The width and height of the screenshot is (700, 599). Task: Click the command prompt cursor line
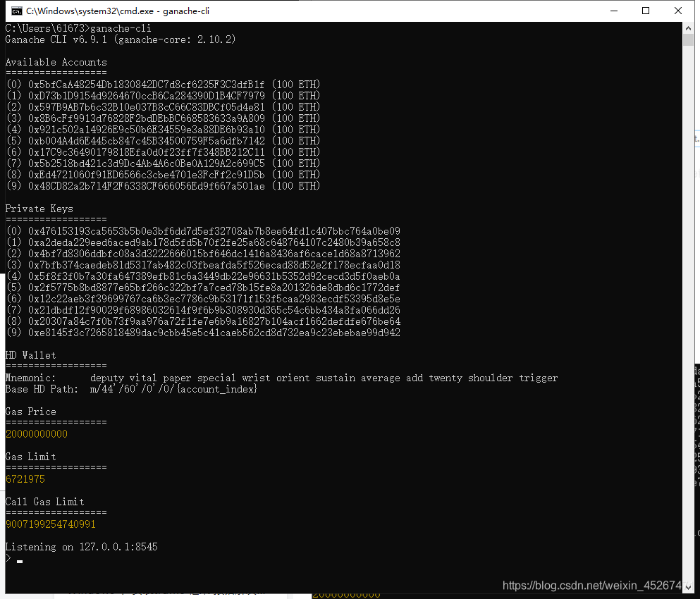tap(14, 559)
